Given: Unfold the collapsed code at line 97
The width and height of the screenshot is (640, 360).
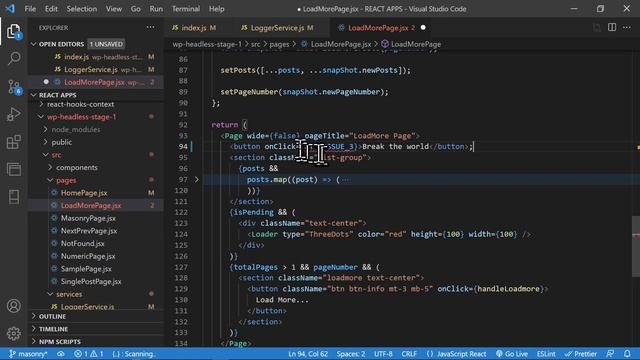Looking at the screenshot, I should pos(196,179).
